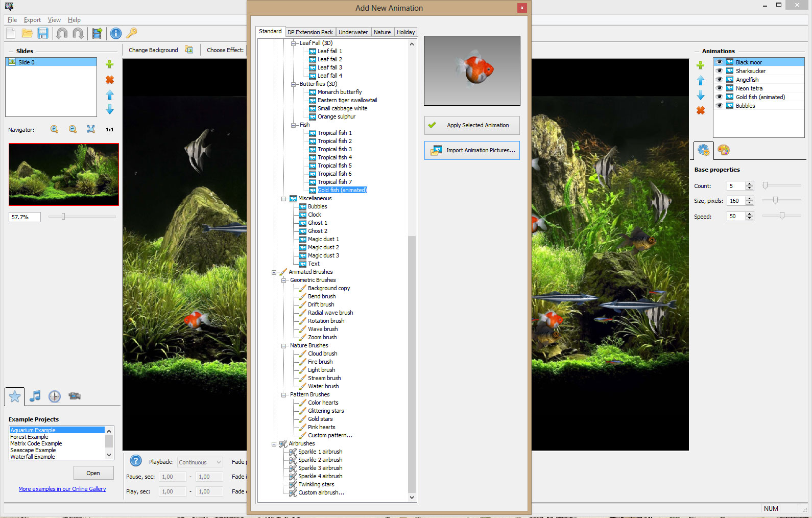
Task: Click the green plus to add a slide
Action: click(x=109, y=64)
